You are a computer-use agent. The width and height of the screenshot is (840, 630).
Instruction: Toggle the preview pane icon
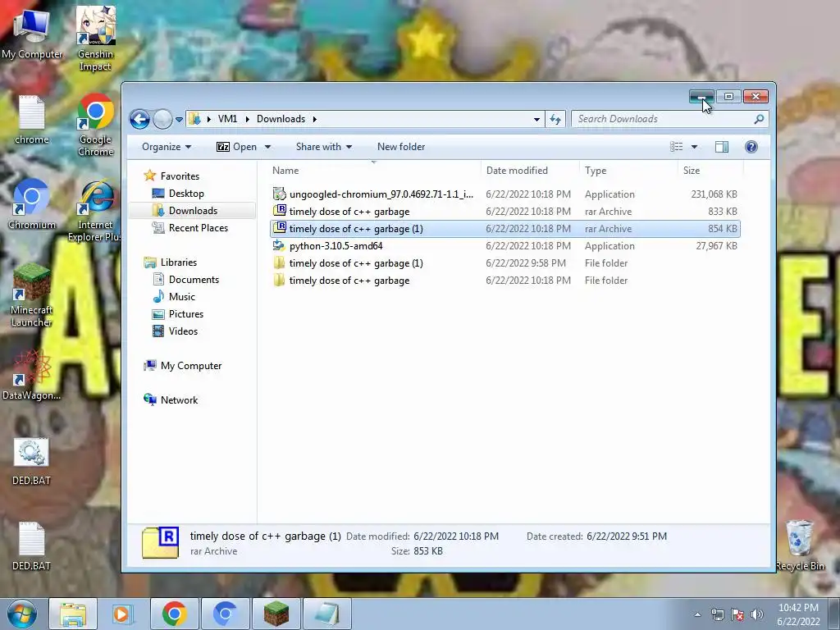pyautogui.click(x=722, y=147)
